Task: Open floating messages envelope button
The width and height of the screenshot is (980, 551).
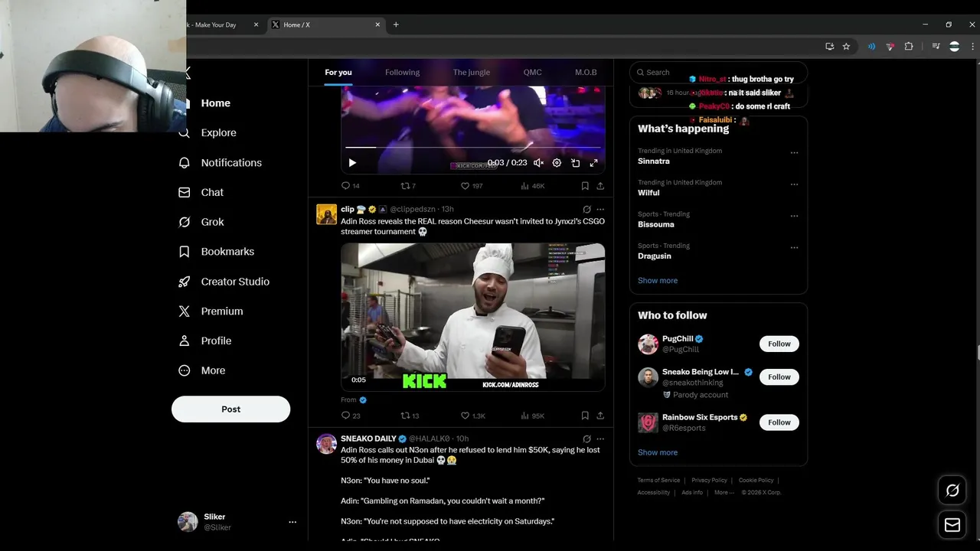Action: click(x=952, y=525)
